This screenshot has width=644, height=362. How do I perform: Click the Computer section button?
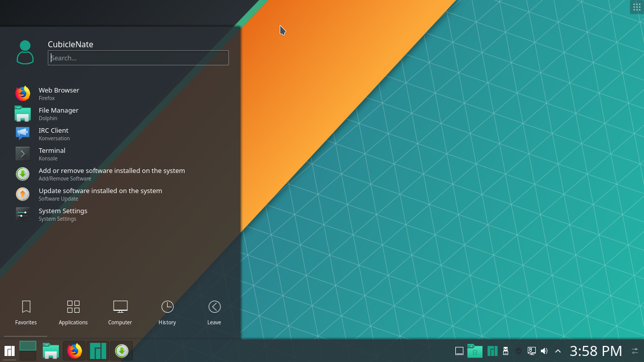(x=120, y=312)
